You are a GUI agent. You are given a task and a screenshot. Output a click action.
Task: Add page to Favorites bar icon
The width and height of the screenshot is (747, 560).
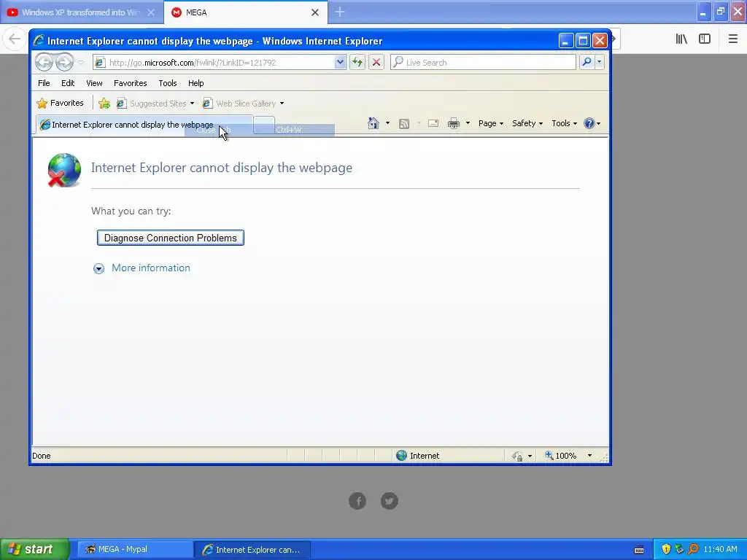pos(104,104)
